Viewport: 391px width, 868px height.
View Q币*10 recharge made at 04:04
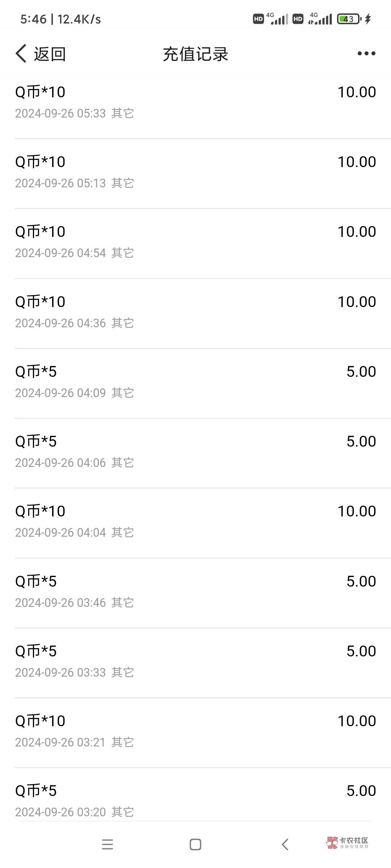click(x=195, y=521)
